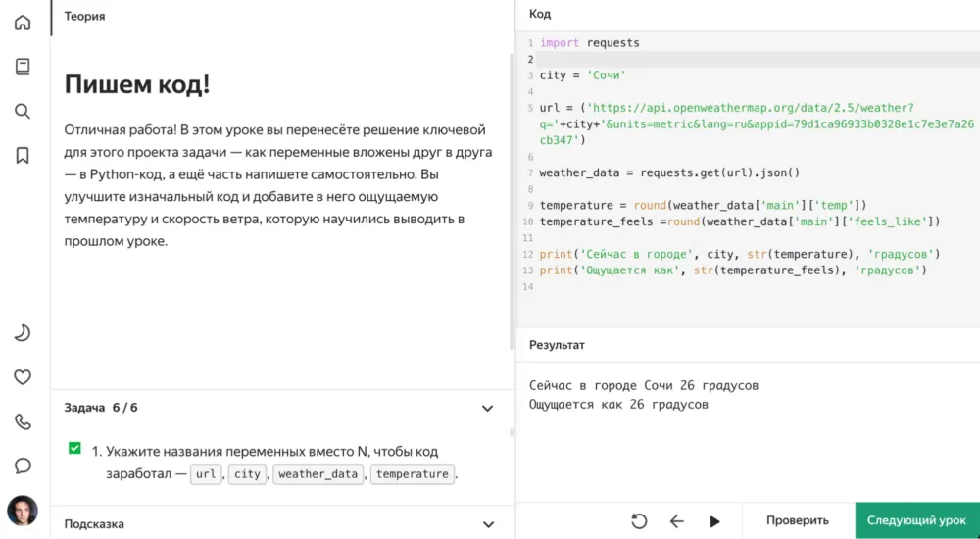Collapse the Задача 6 / 6 section
Screen dimensions: 980x539
click(487, 408)
